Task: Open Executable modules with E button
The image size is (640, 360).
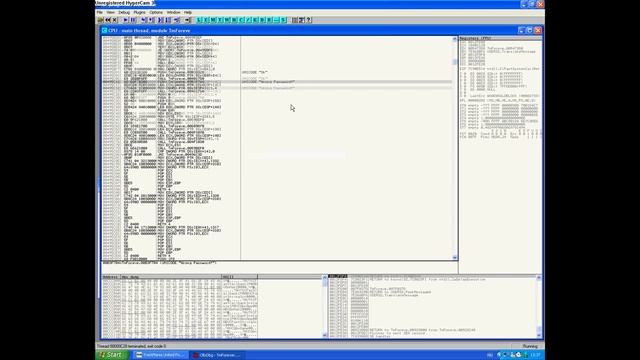Action: pos(206,20)
